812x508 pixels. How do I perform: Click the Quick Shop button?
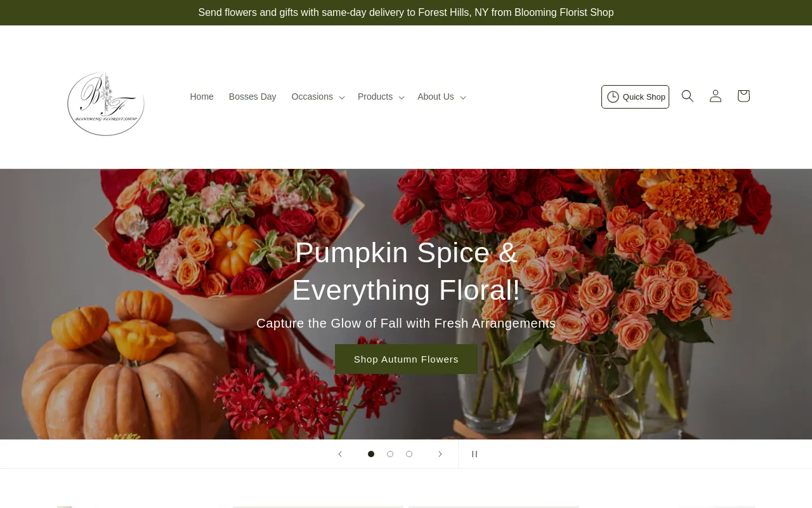point(635,97)
